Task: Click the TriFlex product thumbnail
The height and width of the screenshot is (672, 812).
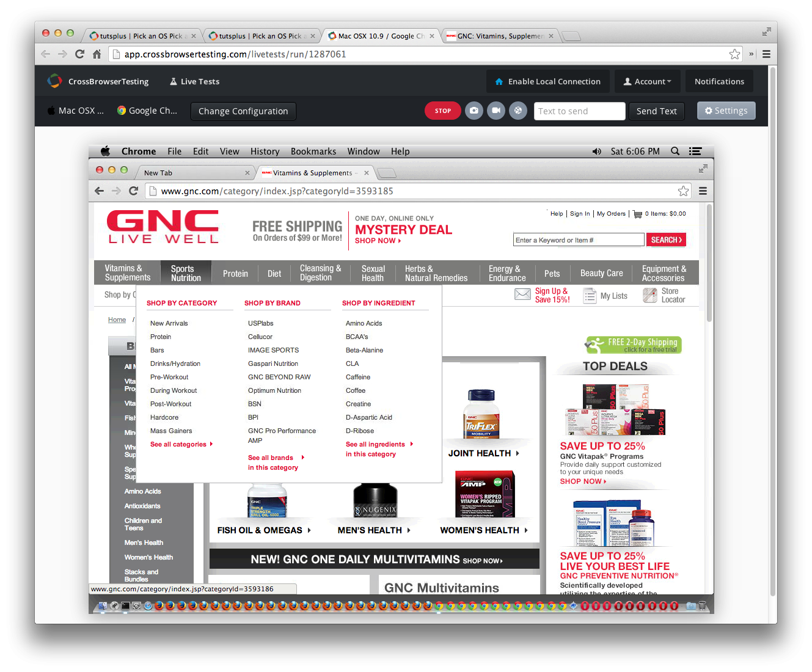Action: [481, 414]
